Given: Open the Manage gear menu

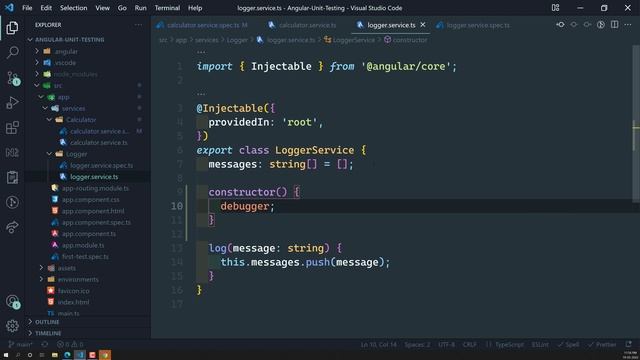Looking at the screenshot, I should point(12,326).
